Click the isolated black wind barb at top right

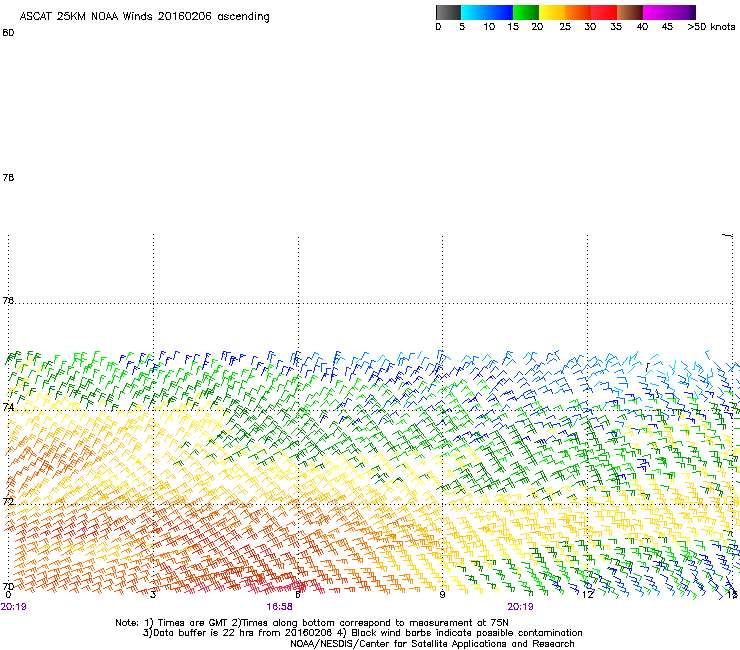[727, 235]
